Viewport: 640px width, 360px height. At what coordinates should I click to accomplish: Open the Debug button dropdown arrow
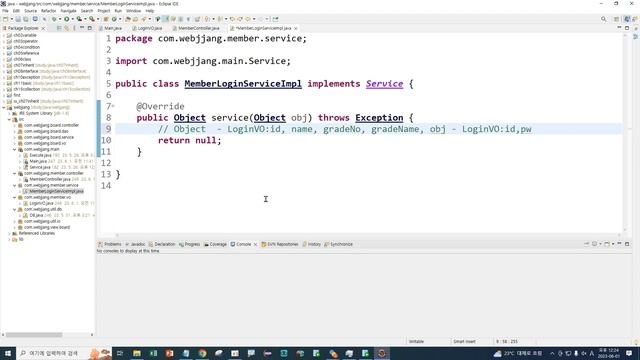click(60, 19)
